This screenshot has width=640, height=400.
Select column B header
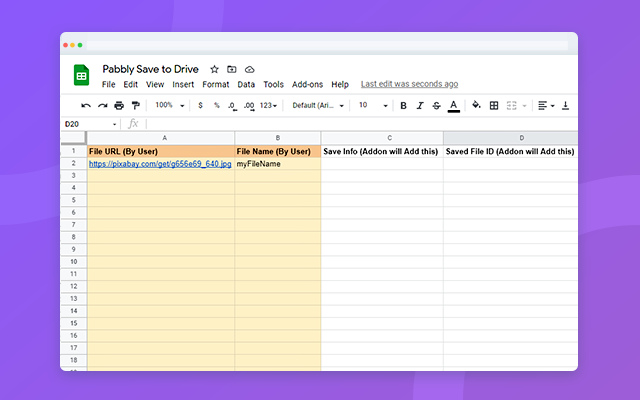pyautogui.click(x=278, y=138)
